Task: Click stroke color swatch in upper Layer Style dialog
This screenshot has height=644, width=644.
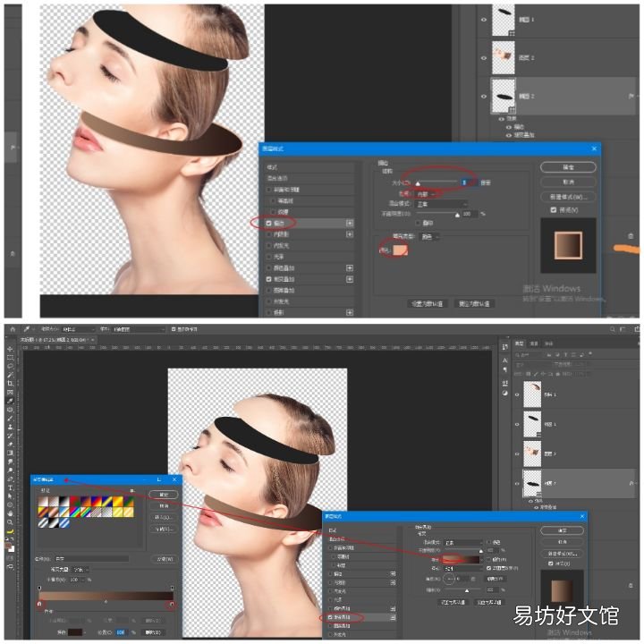Action: [400, 250]
